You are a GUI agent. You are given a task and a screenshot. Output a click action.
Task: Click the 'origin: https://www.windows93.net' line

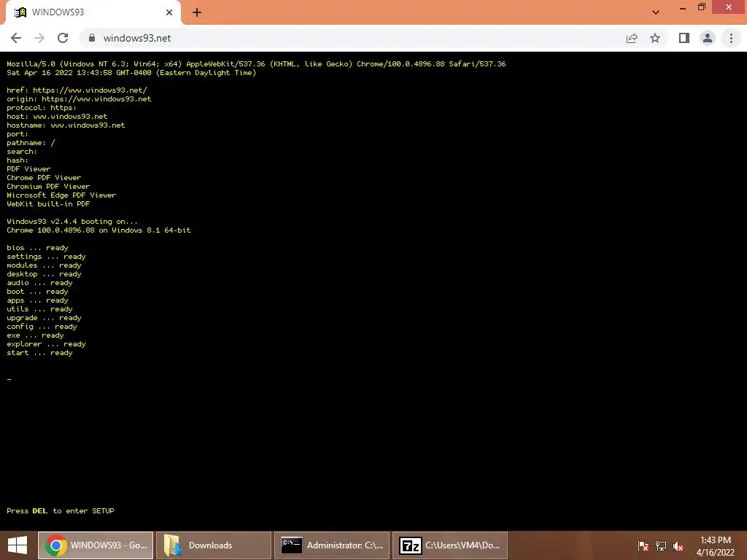pos(79,99)
